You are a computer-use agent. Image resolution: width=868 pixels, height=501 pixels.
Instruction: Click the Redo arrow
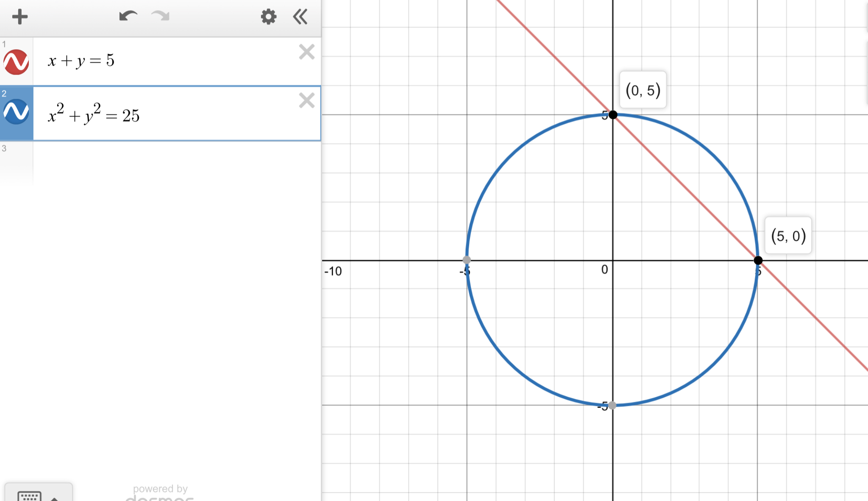[160, 17]
